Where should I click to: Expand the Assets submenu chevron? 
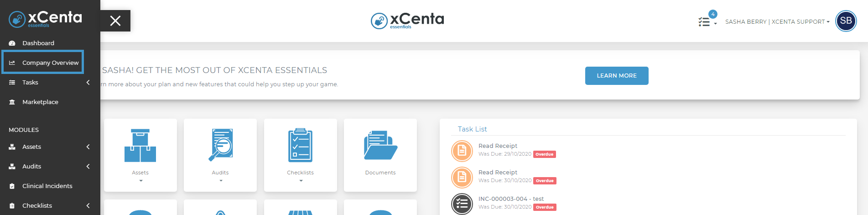(x=88, y=147)
